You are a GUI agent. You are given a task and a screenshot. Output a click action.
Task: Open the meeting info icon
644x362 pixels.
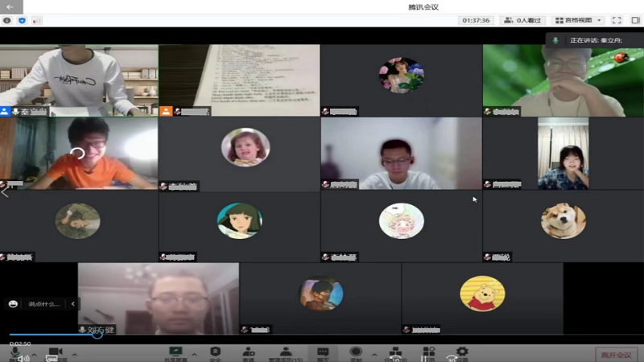(7, 20)
